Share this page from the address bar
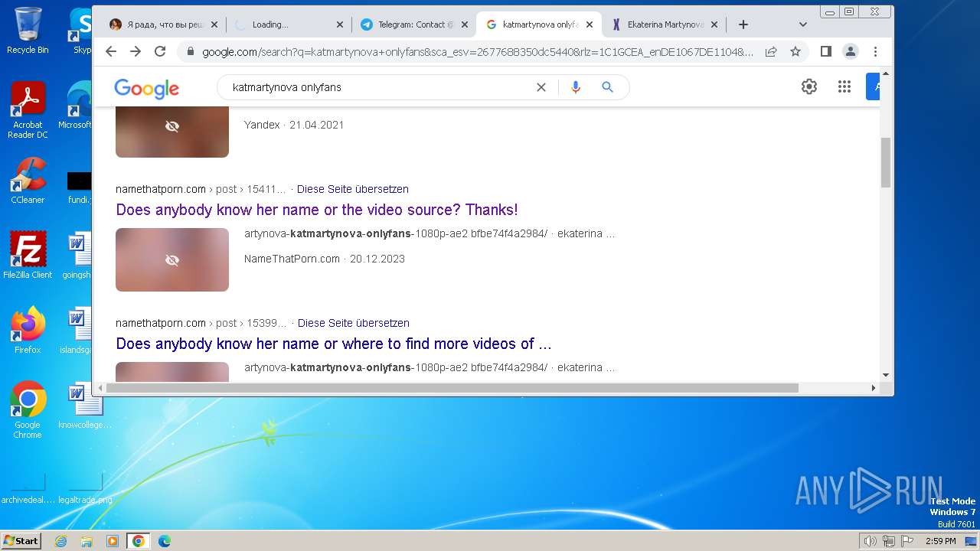The image size is (980, 551). coord(771,51)
